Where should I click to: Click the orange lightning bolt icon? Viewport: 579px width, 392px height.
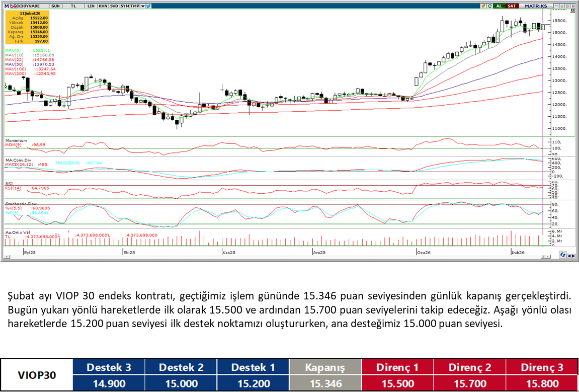tap(483, 6)
